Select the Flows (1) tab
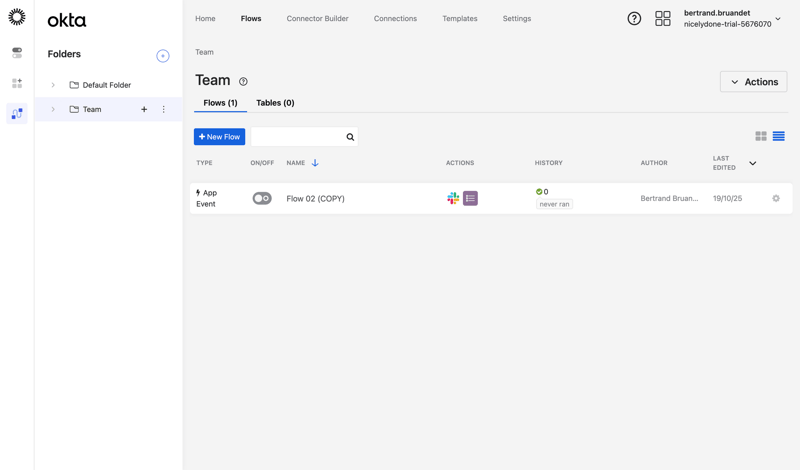The width and height of the screenshot is (800, 470). tap(220, 103)
